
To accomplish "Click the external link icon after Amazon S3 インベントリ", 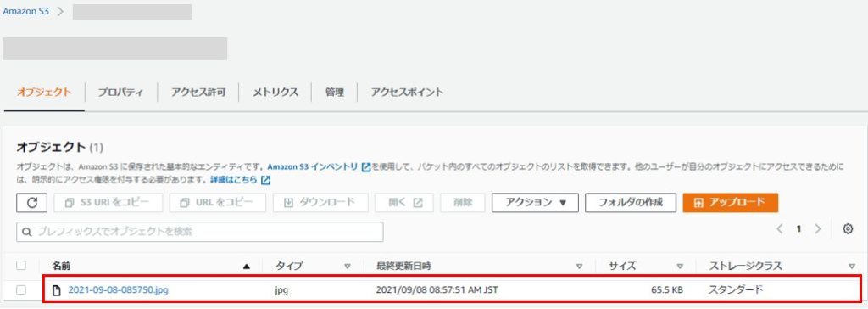I will tap(365, 166).
